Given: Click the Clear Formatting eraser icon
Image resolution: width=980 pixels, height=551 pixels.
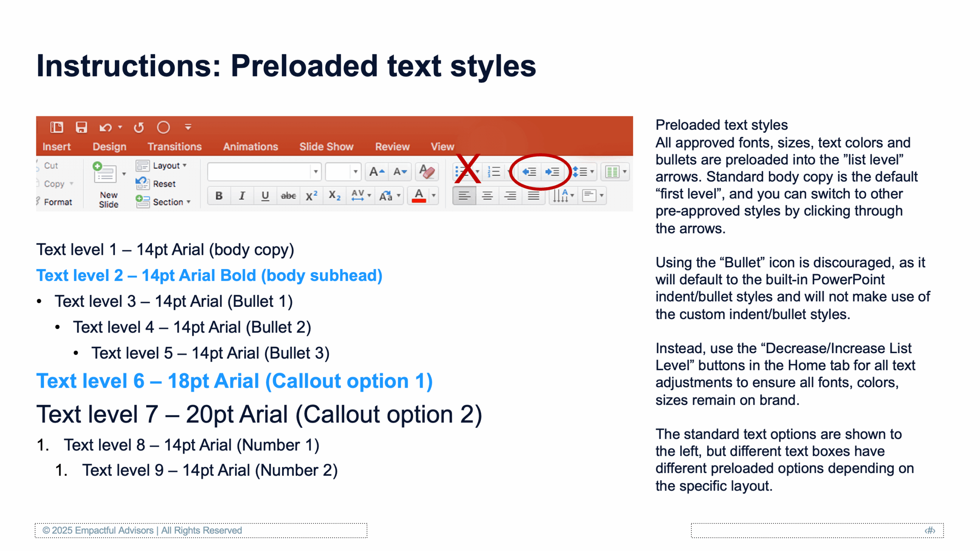Looking at the screenshot, I should pyautogui.click(x=427, y=172).
